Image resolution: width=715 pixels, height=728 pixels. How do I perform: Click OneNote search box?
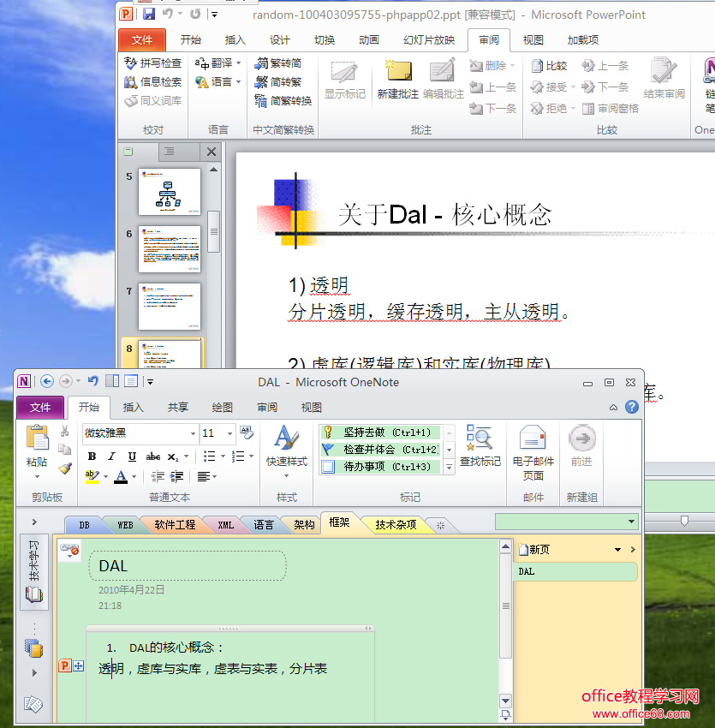pos(566,522)
